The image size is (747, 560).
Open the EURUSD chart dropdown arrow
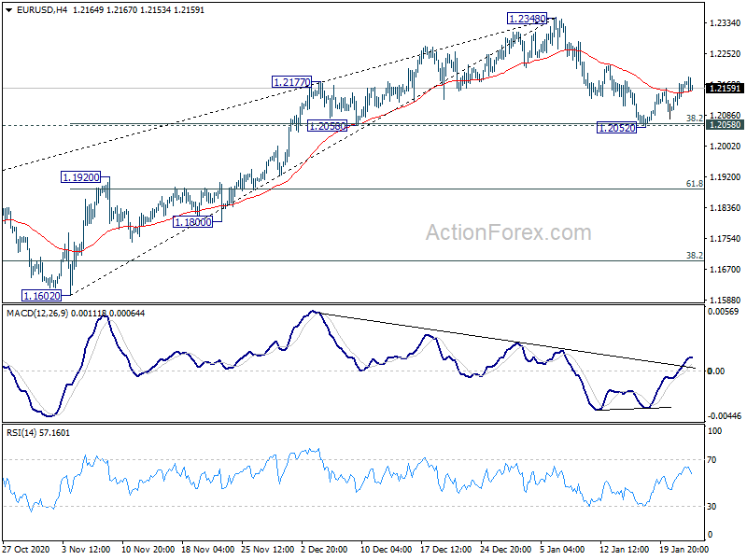pos(8,10)
